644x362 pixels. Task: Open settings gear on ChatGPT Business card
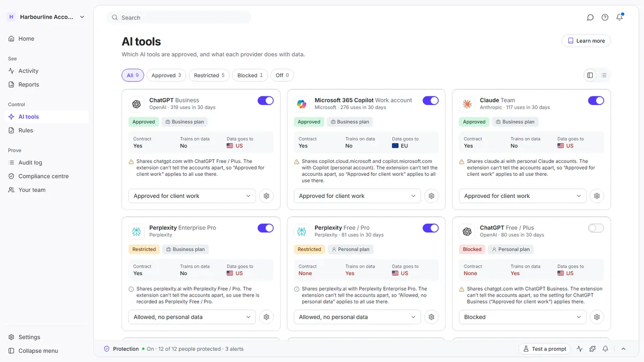point(267,196)
